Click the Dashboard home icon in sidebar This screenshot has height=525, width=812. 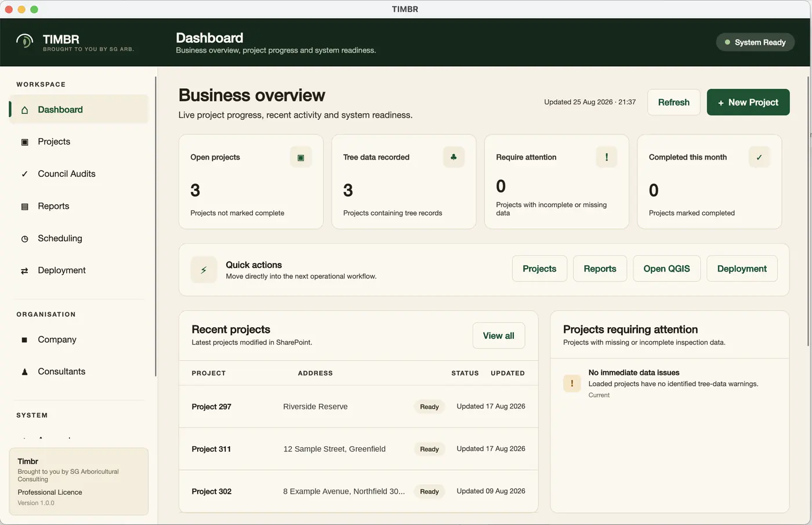[x=24, y=110]
